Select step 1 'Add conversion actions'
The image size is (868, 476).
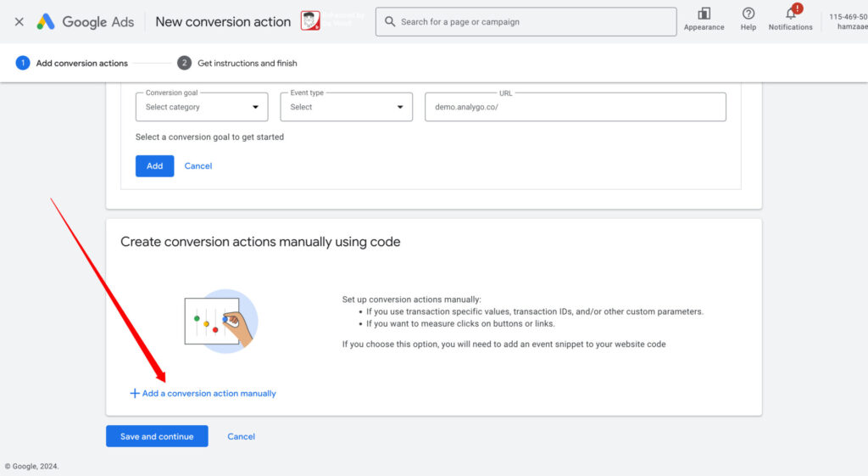pyautogui.click(x=73, y=63)
